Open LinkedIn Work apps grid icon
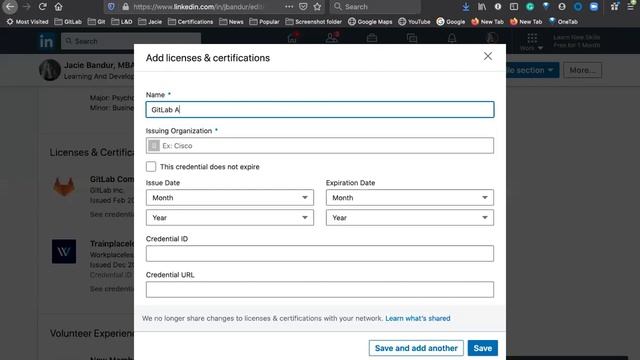 532,38
